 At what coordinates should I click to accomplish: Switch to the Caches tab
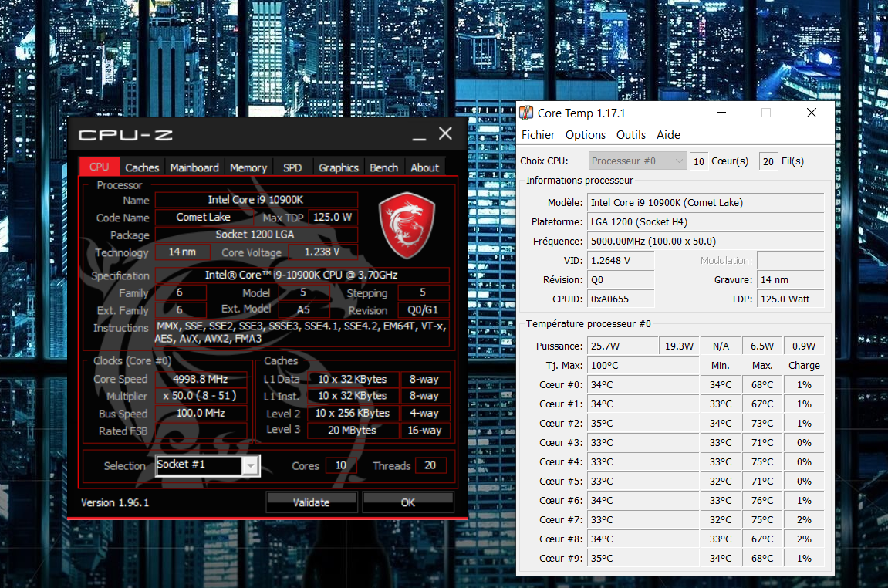[142, 167]
